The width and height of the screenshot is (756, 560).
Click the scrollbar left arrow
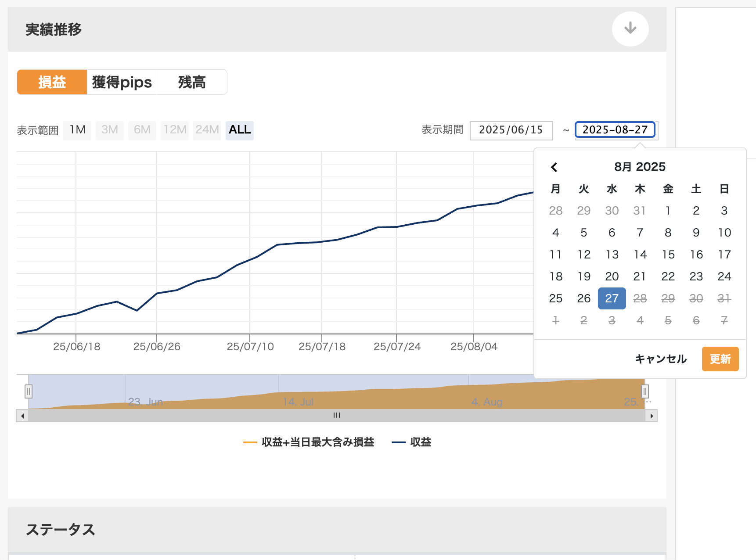click(x=22, y=416)
